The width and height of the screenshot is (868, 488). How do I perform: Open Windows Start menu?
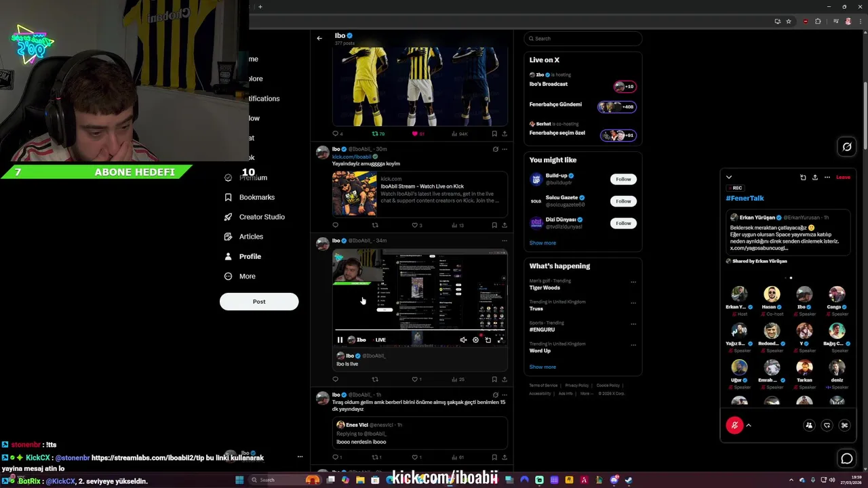pyautogui.click(x=239, y=480)
